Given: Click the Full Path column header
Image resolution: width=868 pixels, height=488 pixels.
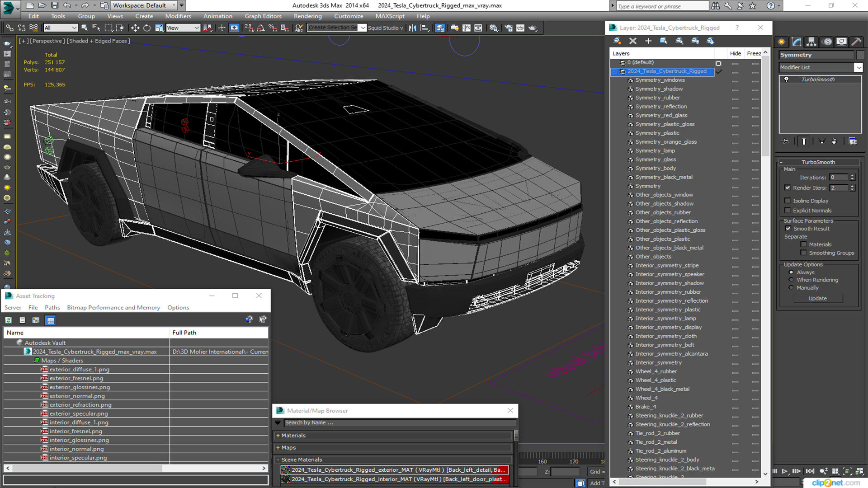Looking at the screenshot, I should (x=219, y=333).
